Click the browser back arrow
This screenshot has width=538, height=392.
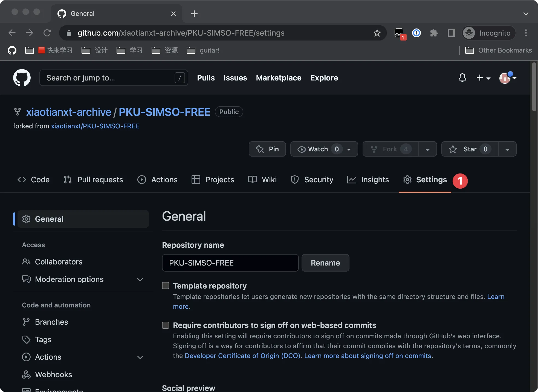(12, 33)
